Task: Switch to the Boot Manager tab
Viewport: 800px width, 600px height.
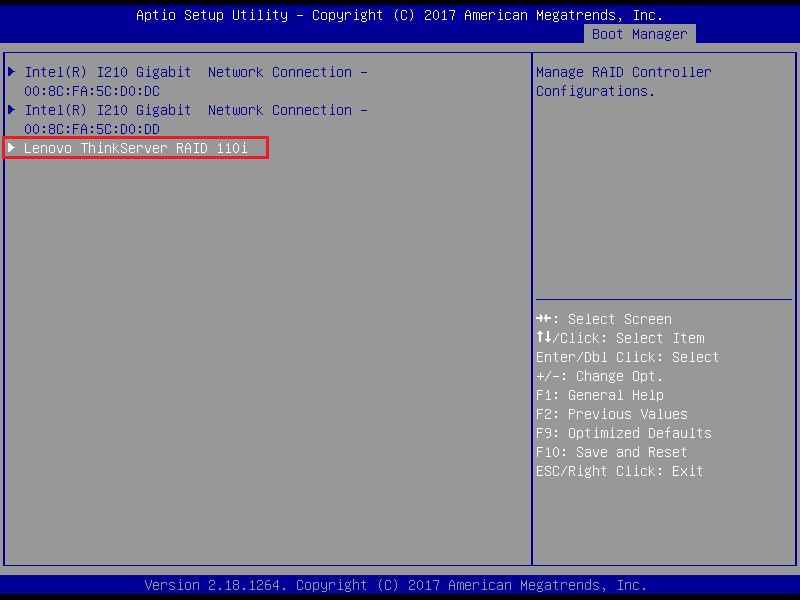Action: pos(639,34)
